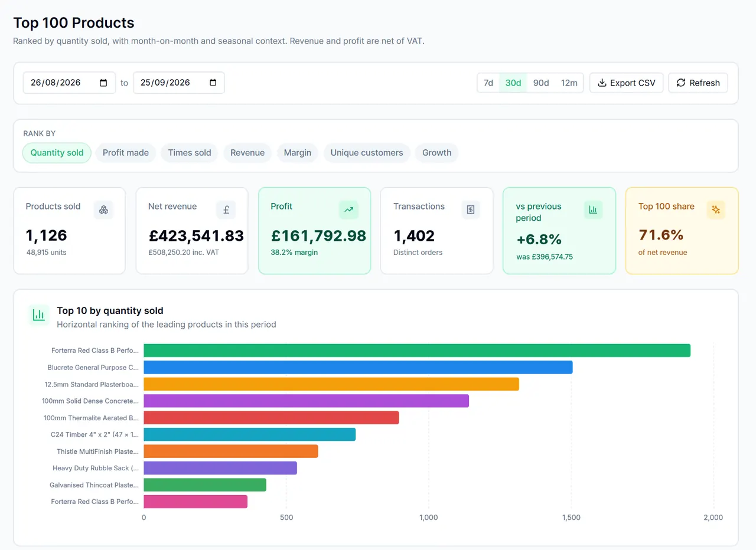Rank by Quantity sold

57,153
